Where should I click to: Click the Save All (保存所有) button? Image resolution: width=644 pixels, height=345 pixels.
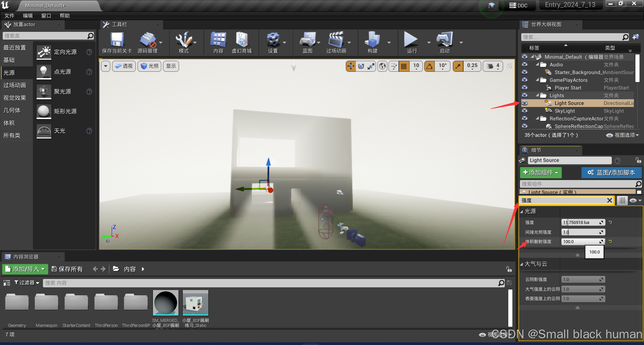click(67, 269)
